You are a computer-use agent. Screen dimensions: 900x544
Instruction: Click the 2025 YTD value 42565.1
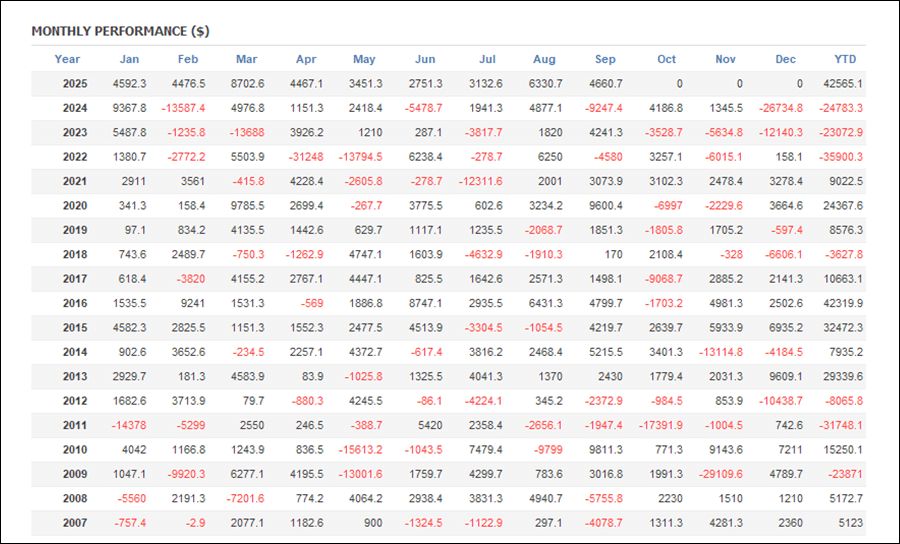[844, 84]
